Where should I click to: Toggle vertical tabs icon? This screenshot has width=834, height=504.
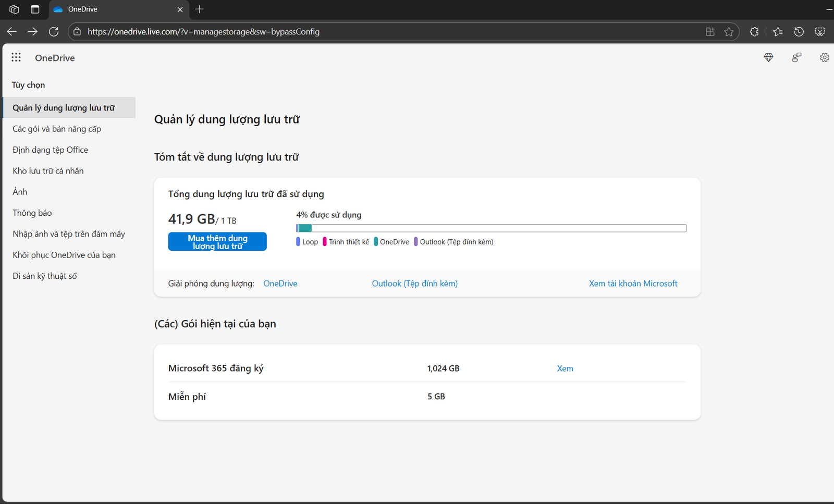point(35,9)
